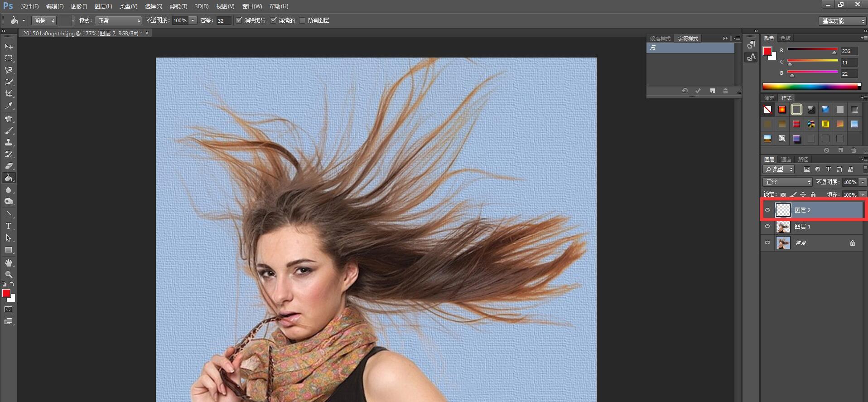Image resolution: width=868 pixels, height=402 pixels.
Task: Open the 图像(I) menu
Action: [79, 6]
